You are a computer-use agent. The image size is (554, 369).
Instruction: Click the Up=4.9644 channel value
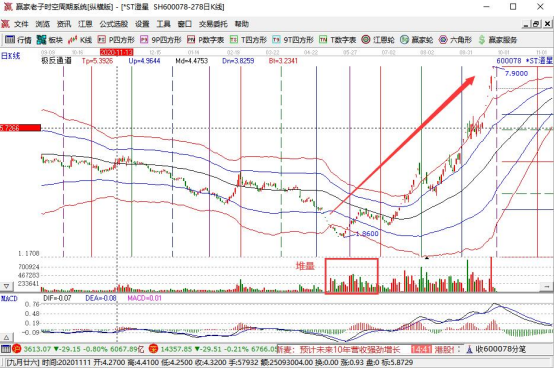pos(144,61)
